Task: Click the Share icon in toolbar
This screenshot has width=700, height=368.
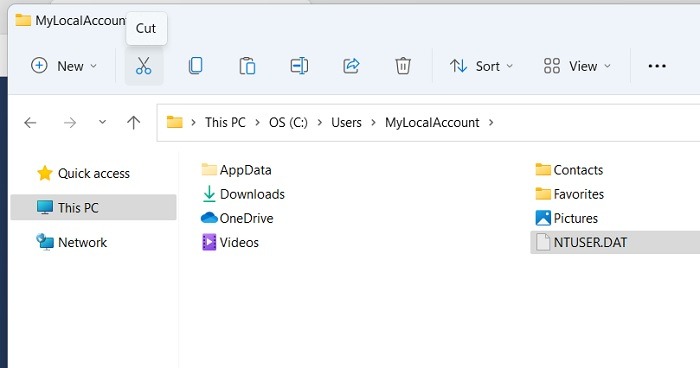Action: tap(351, 66)
